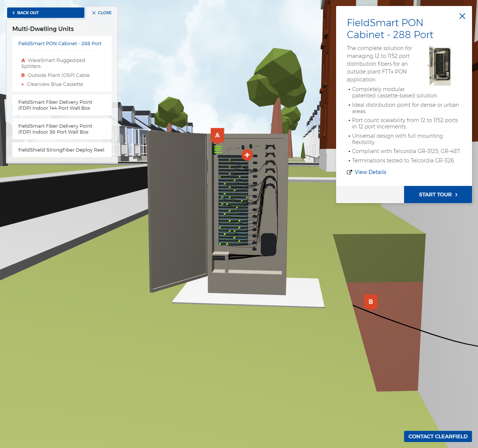Click the cabinet product thumbnail image
Viewport: 478px width, 448px height.
(440, 66)
